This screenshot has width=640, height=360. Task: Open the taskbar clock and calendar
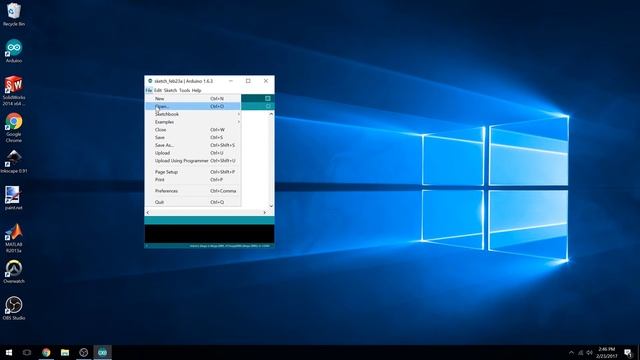tap(606, 353)
